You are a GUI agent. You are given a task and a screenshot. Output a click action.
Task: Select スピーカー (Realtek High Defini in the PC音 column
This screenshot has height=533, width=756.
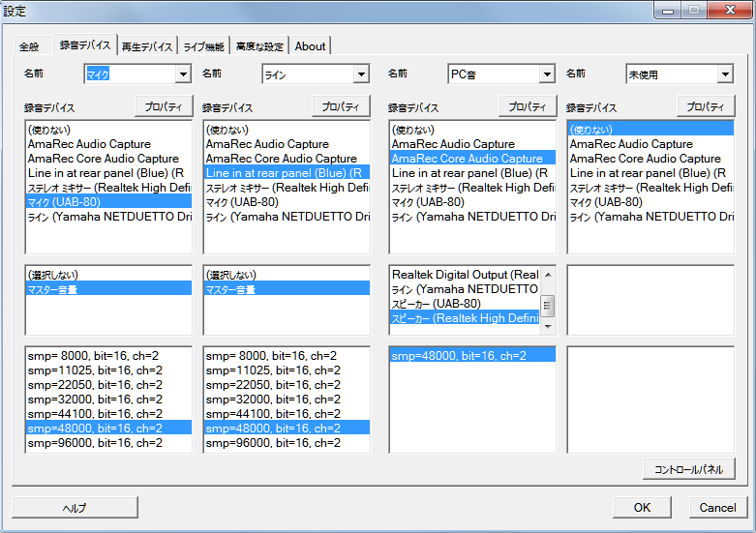[465, 318]
